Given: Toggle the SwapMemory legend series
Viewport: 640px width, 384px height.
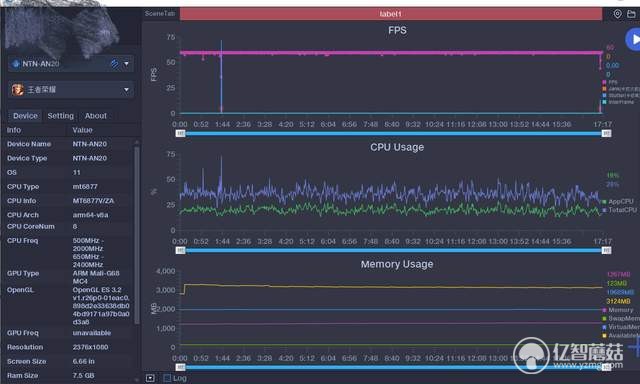Looking at the screenshot, I should (x=621, y=319).
